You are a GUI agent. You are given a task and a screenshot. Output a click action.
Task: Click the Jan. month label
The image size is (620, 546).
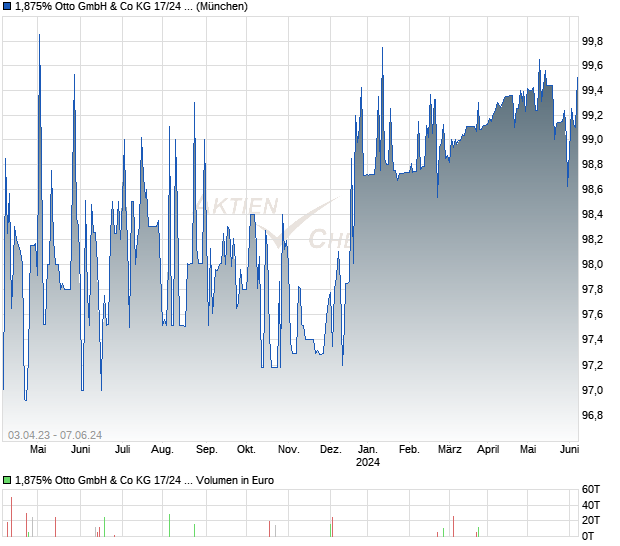coord(368,450)
